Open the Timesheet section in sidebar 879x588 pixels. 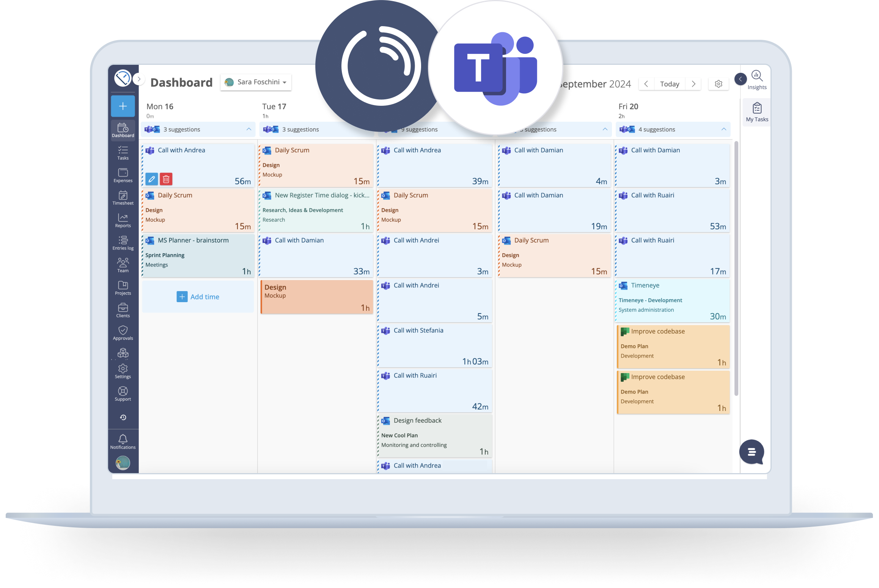(123, 198)
